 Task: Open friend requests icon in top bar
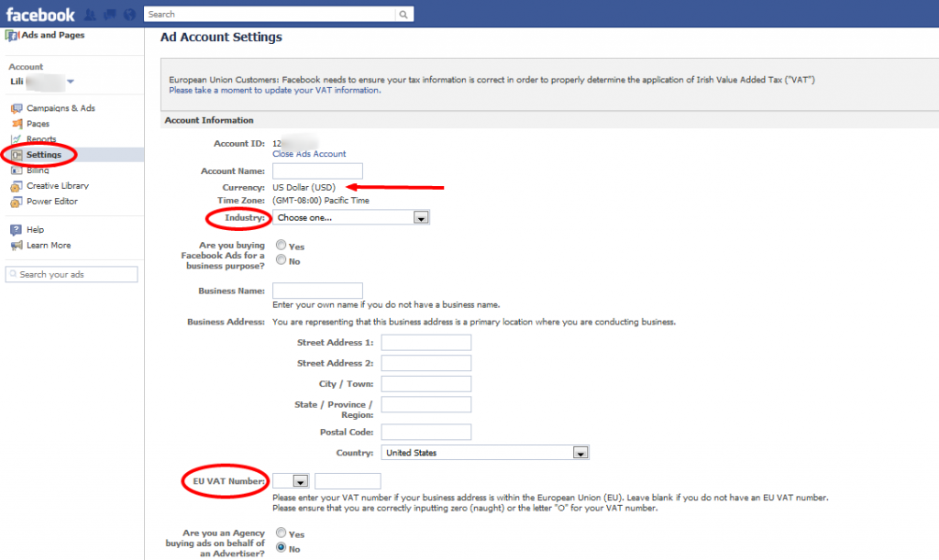point(91,15)
